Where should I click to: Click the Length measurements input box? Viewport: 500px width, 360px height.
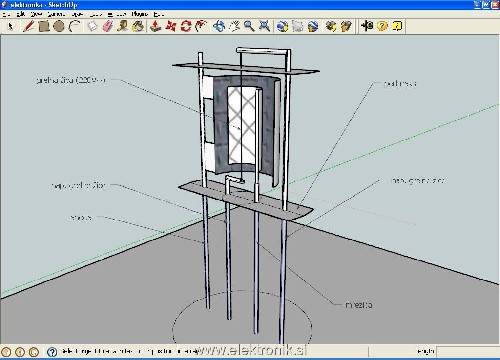coord(467,351)
